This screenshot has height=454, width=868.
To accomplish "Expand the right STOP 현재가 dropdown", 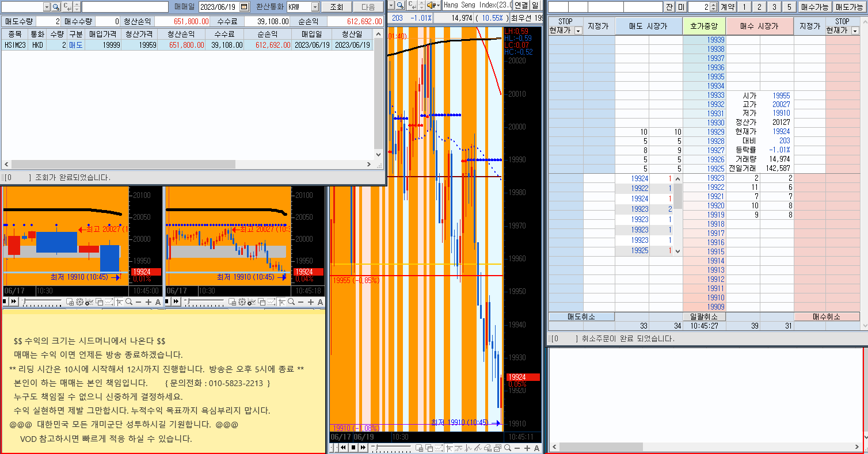I will pyautogui.click(x=855, y=30).
